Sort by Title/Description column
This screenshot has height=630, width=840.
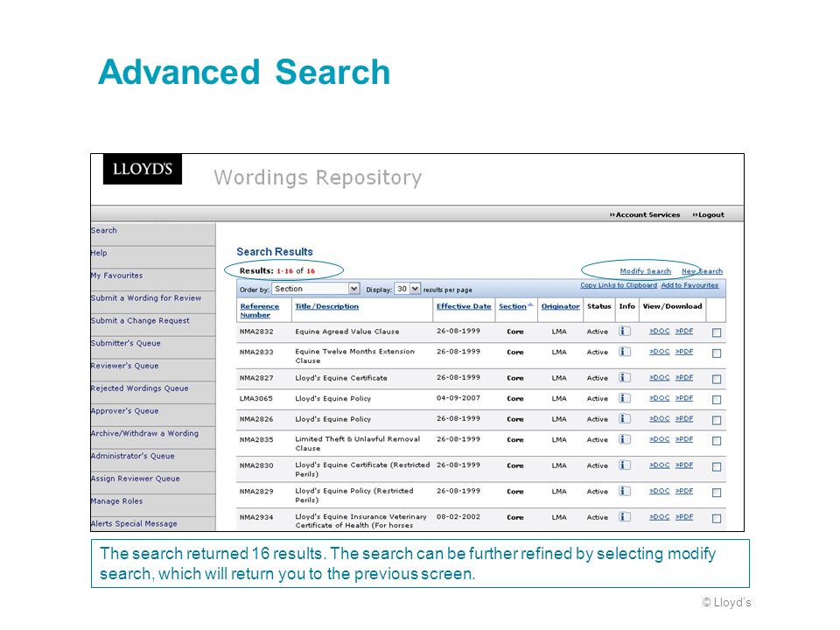point(326,306)
